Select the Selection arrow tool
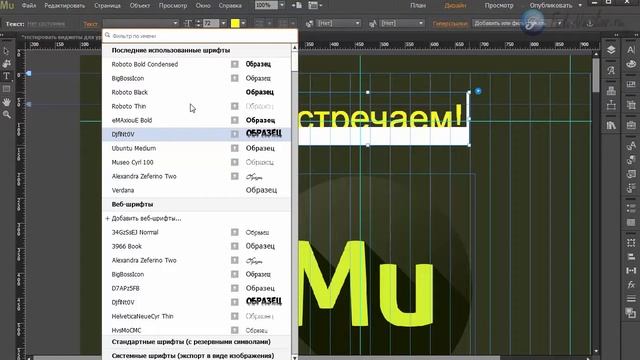640x360 pixels. tap(6, 51)
